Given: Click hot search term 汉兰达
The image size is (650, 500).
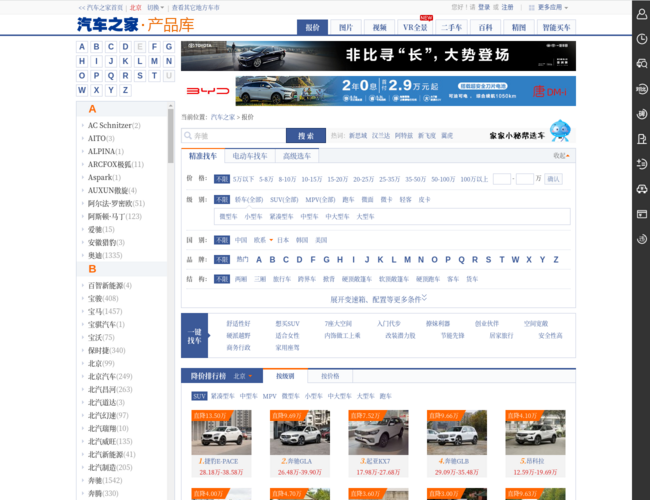Looking at the screenshot, I should point(381,136).
